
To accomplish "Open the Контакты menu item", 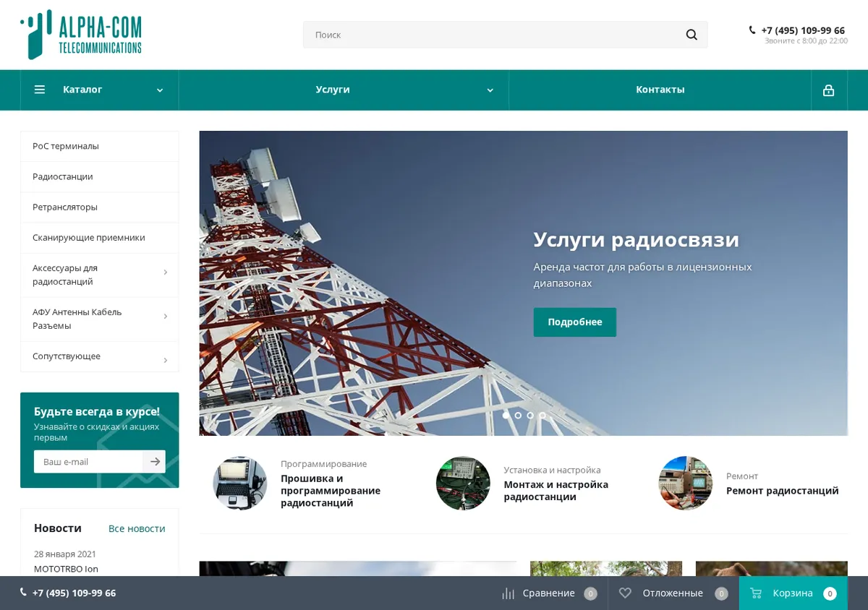I will click(660, 90).
